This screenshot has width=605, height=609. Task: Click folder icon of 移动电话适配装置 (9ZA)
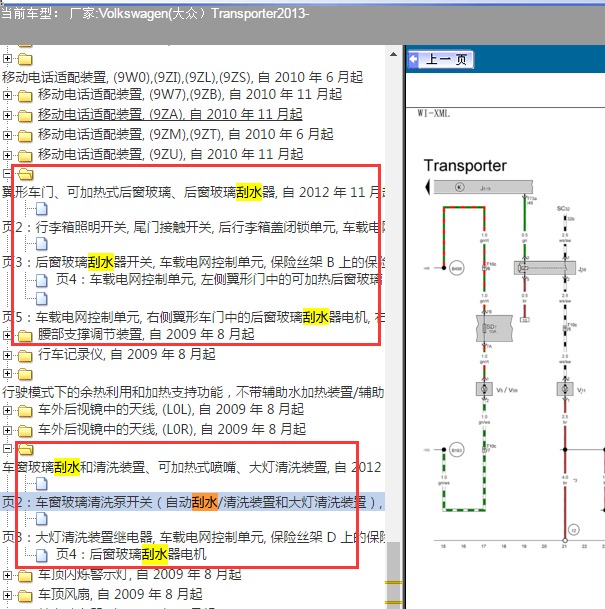[25, 116]
